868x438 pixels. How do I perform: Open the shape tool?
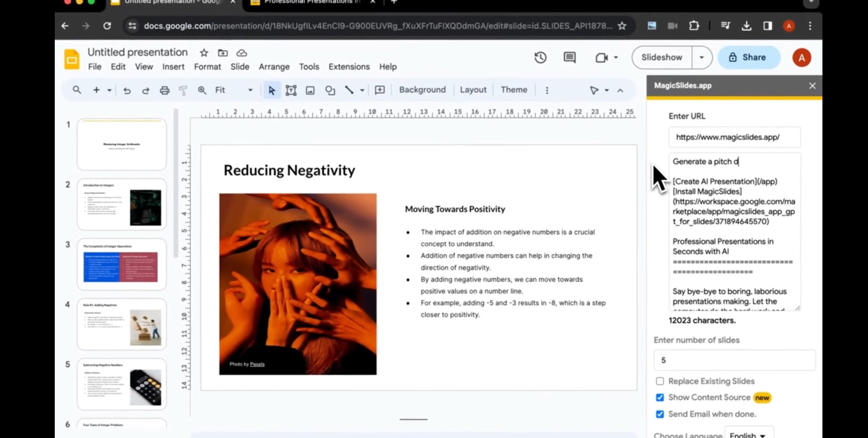click(330, 90)
